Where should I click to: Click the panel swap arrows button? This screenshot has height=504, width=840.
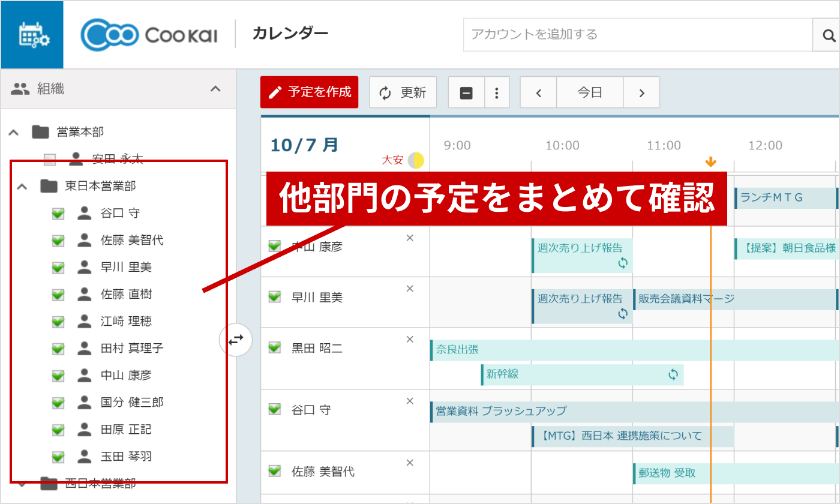(x=236, y=340)
